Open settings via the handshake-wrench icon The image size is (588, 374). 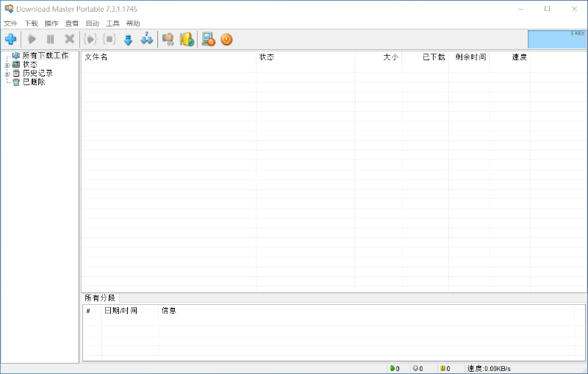coord(168,39)
